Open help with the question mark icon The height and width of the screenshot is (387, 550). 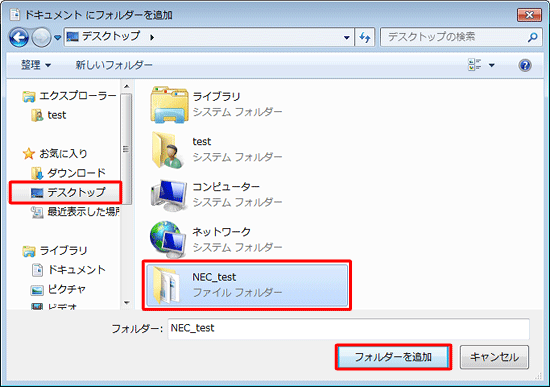(x=525, y=65)
